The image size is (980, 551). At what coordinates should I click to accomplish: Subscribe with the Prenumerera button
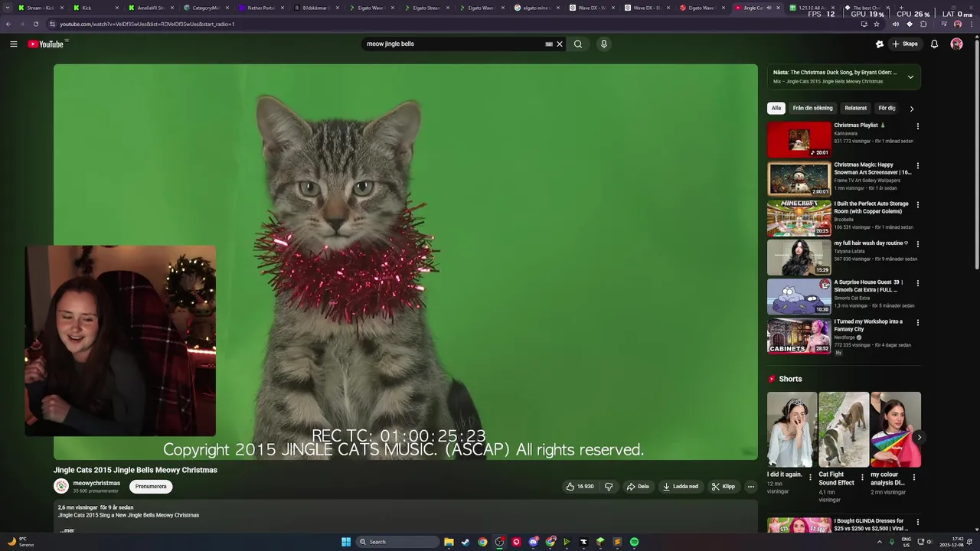(x=151, y=486)
